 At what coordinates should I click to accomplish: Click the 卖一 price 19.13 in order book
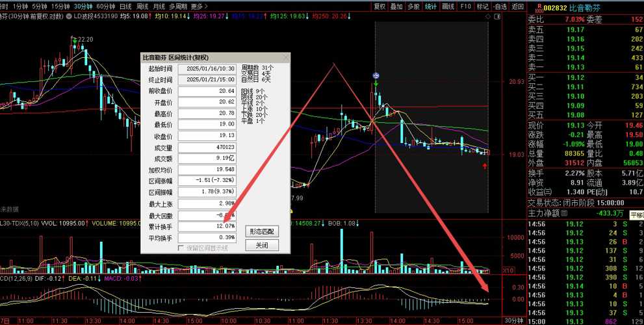coord(575,67)
